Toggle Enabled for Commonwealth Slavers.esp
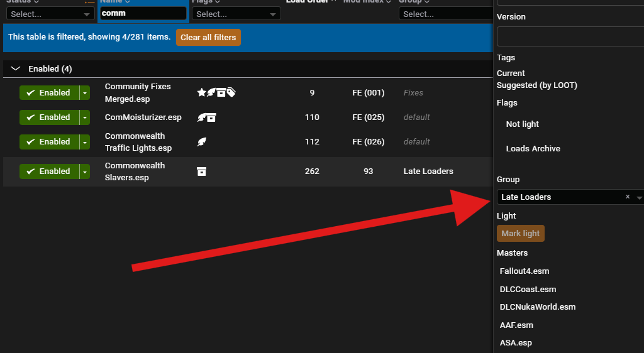 pyautogui.click(x=49, y=171)
